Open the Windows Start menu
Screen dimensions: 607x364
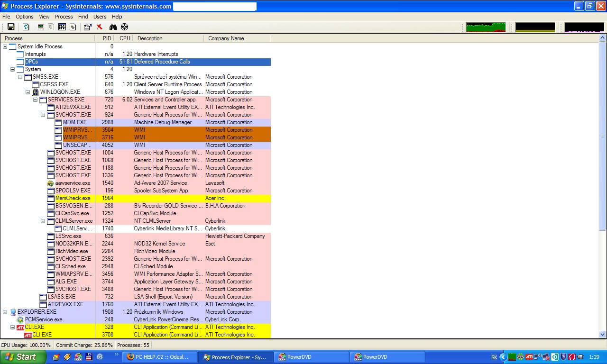pos(23,357)
